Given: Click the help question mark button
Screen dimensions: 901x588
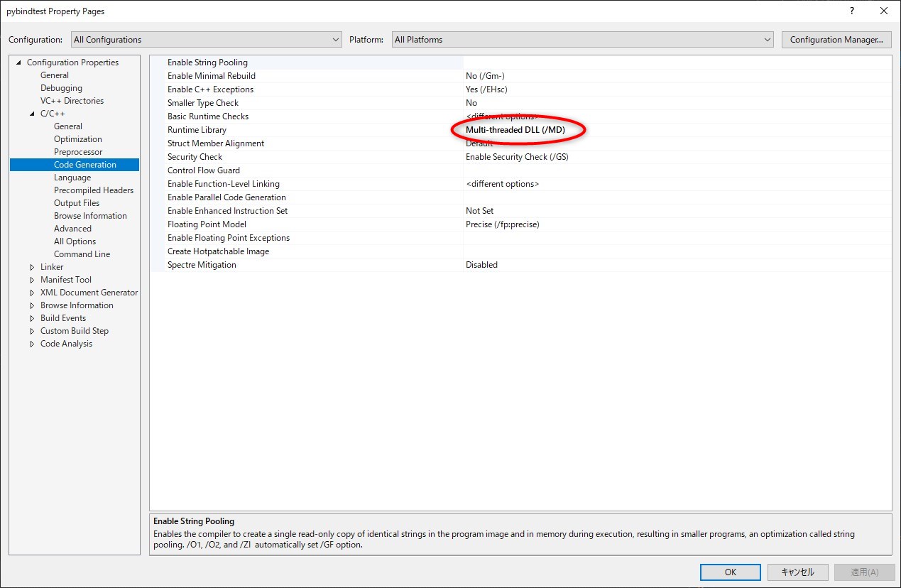Looking at the screenshot, I should [852, 11].
